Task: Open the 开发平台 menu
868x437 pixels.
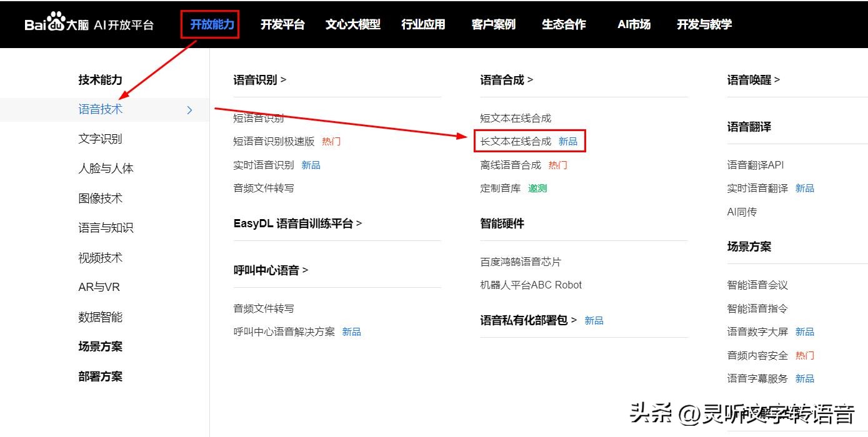Action: point(282,24)
